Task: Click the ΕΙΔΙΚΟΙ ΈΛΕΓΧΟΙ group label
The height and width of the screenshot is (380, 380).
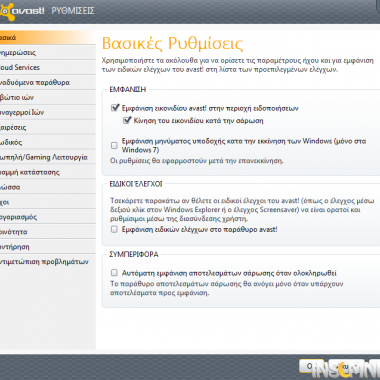Action: coord(136,184)
